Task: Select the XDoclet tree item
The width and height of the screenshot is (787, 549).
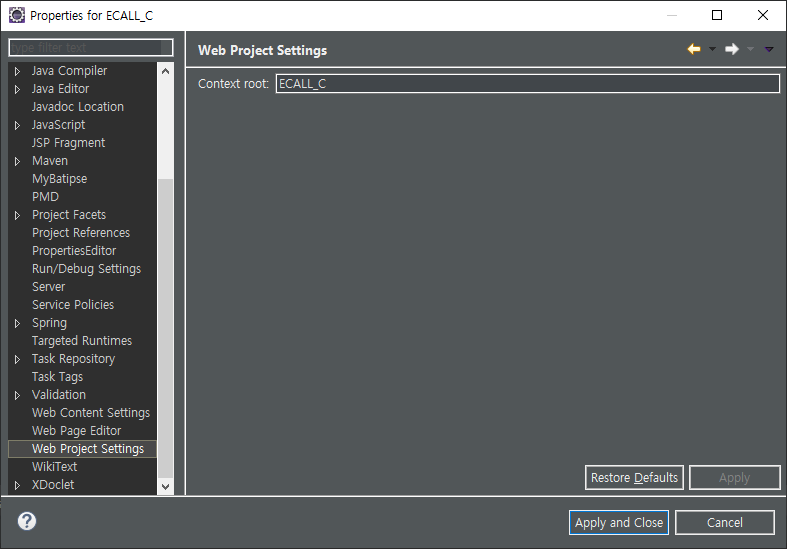Action: (53, 485)
